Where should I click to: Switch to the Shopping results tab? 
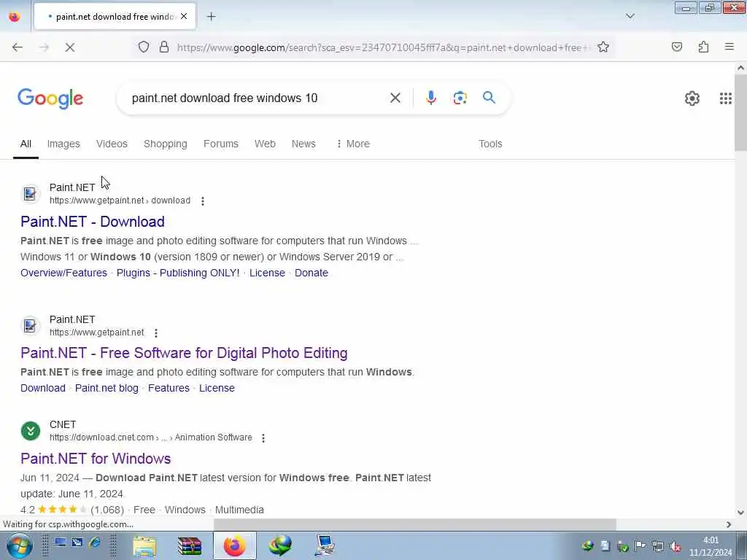coord(166,144)
